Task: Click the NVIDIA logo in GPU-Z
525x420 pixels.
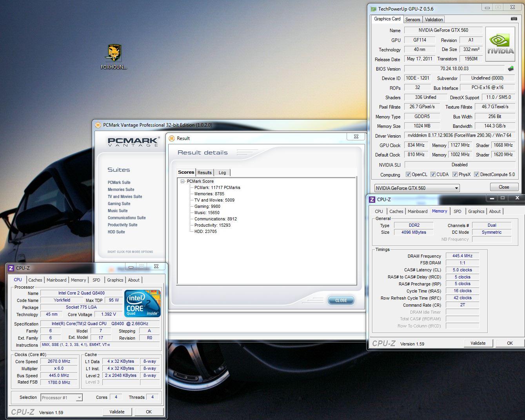Action: (x=500, y=44)
